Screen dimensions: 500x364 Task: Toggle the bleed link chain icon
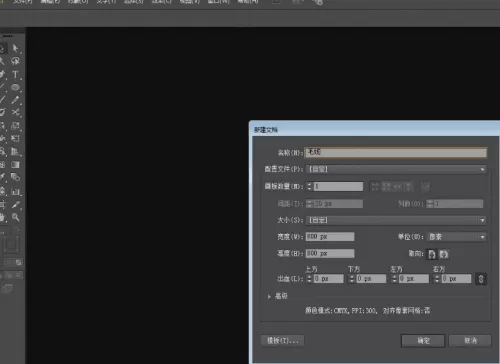click(481, 279)
